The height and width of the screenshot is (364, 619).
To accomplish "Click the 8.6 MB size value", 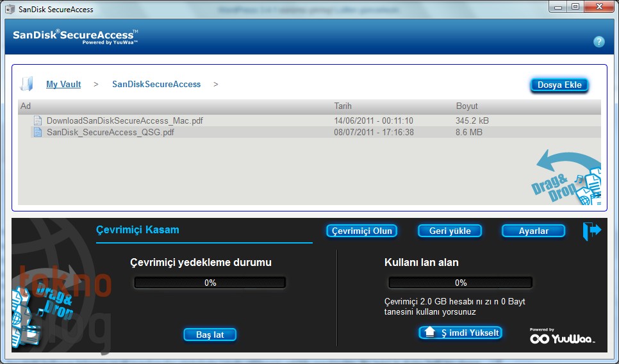I will [x=469, y=132].
